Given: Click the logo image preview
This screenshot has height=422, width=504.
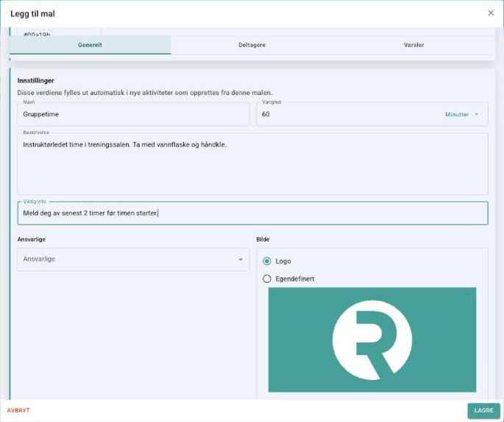Looking at the screenshot, I should pos(372,340).
